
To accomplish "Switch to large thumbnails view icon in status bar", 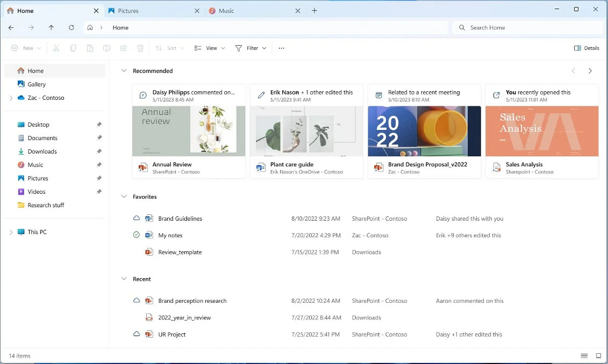I will point(598,355).
